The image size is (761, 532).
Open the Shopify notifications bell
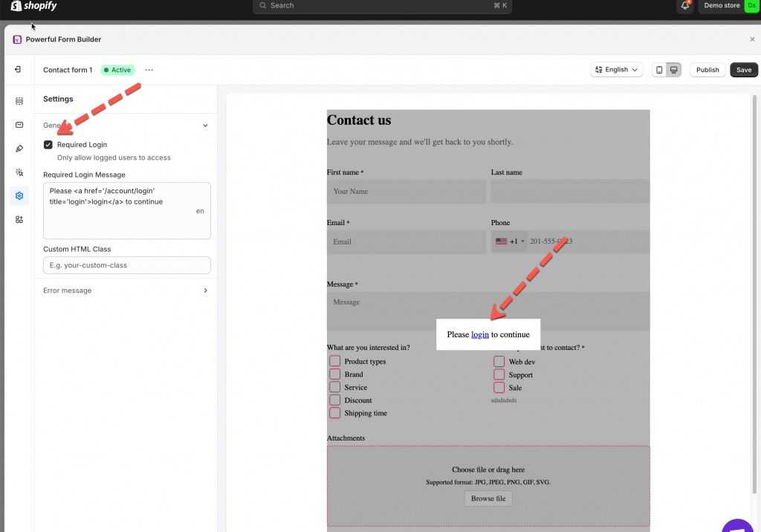pos(685,6)
